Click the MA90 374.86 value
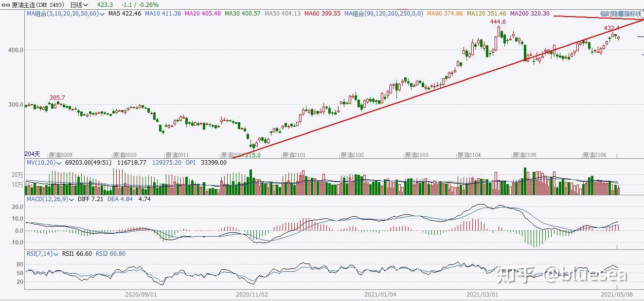 (445, 14)
